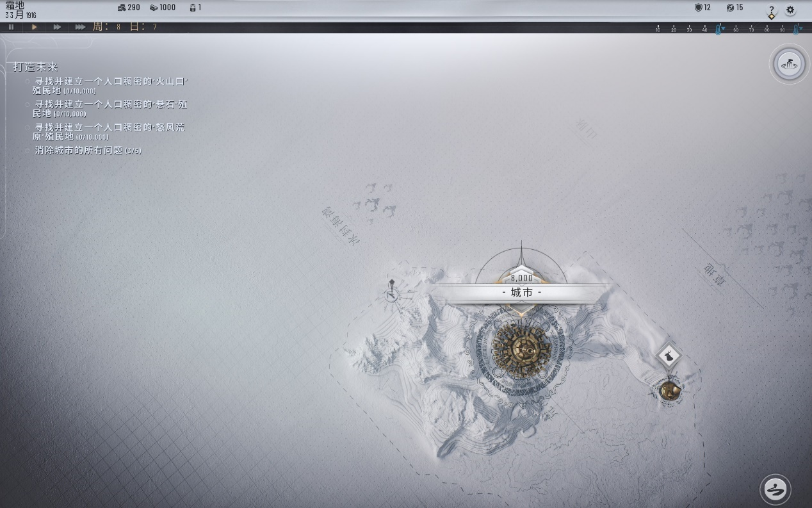Click the week counter 周: 8
Screen dimensions: 812x508
tap(107, 27)
